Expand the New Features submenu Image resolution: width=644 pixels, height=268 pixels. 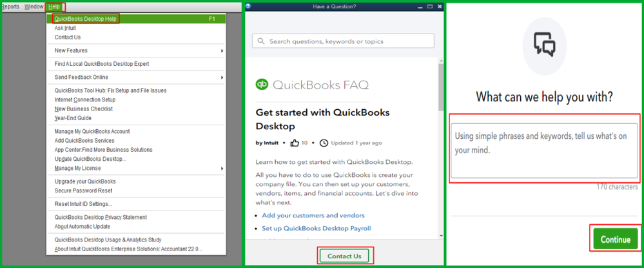[x=136, y=50]
